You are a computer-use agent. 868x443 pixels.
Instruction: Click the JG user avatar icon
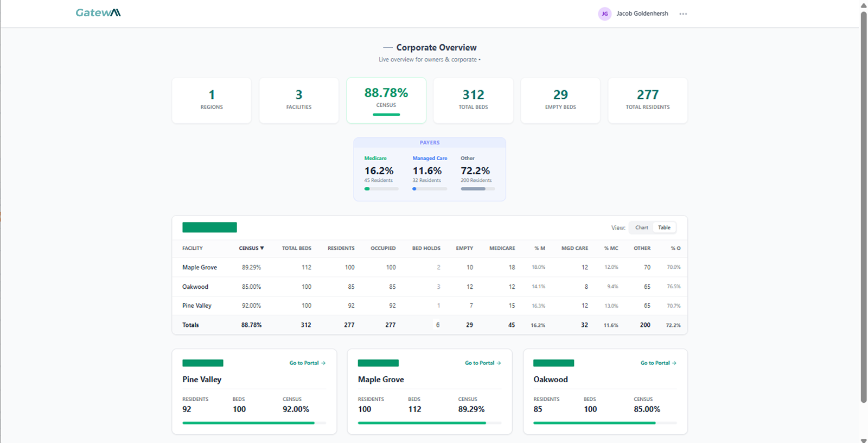[604, 14]
